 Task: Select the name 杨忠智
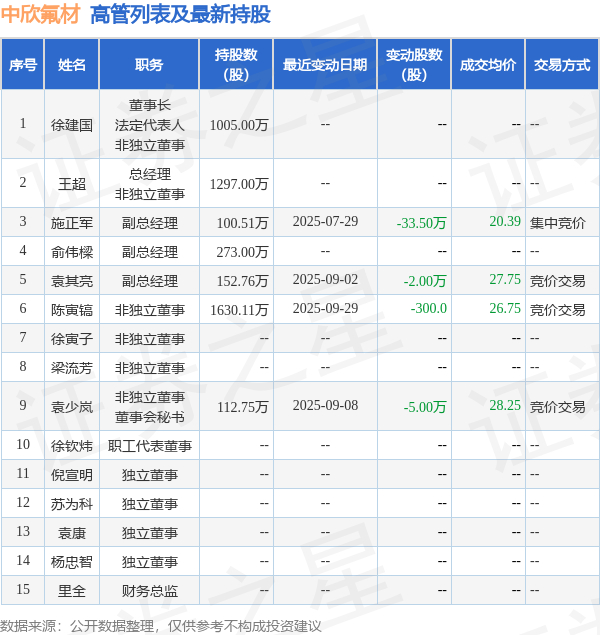pyautogui.click(x=72, y=562)
